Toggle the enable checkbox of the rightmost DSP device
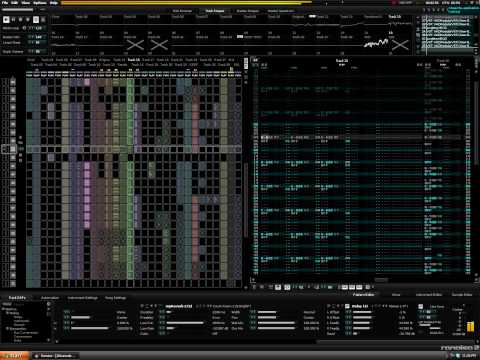The image size is (480, 360). coord(421,306)
